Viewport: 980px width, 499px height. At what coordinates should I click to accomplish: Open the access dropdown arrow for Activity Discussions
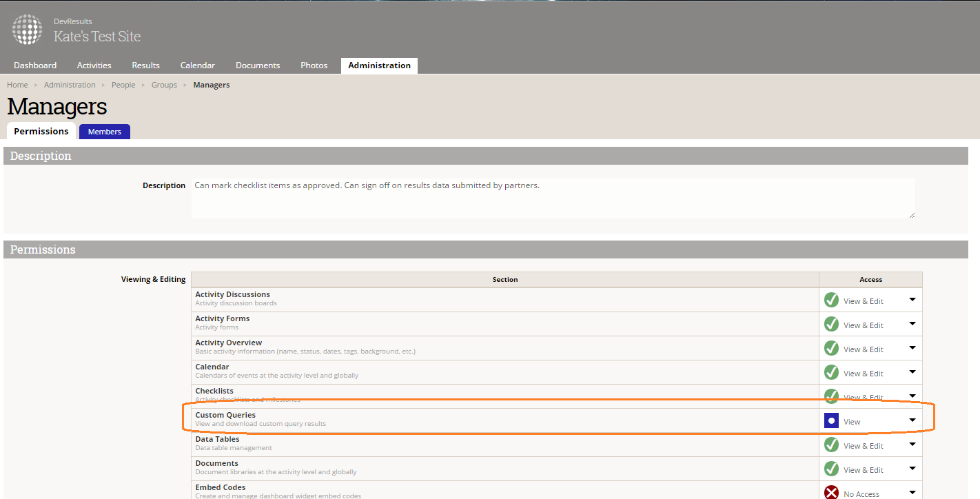[912, 300]
